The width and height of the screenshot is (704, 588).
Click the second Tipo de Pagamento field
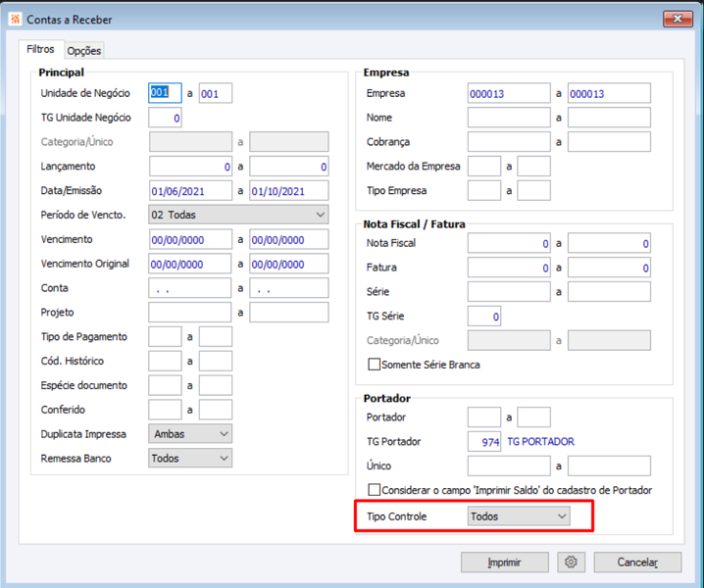[216, 337]
